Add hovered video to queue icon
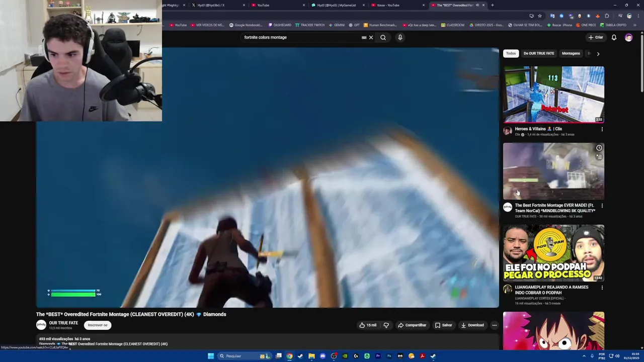The image size is (644, 362). [x=599, y=156]
